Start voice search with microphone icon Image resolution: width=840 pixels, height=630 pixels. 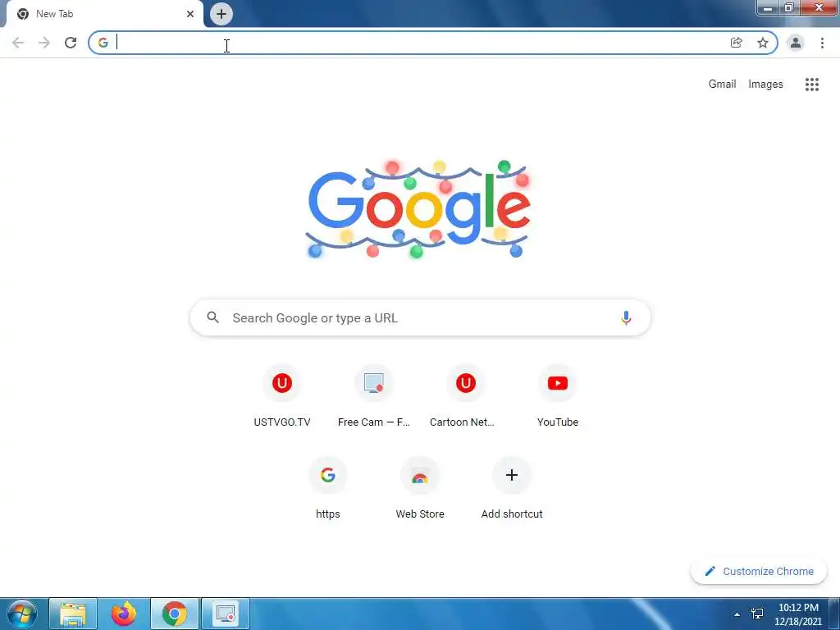point(626,317)
